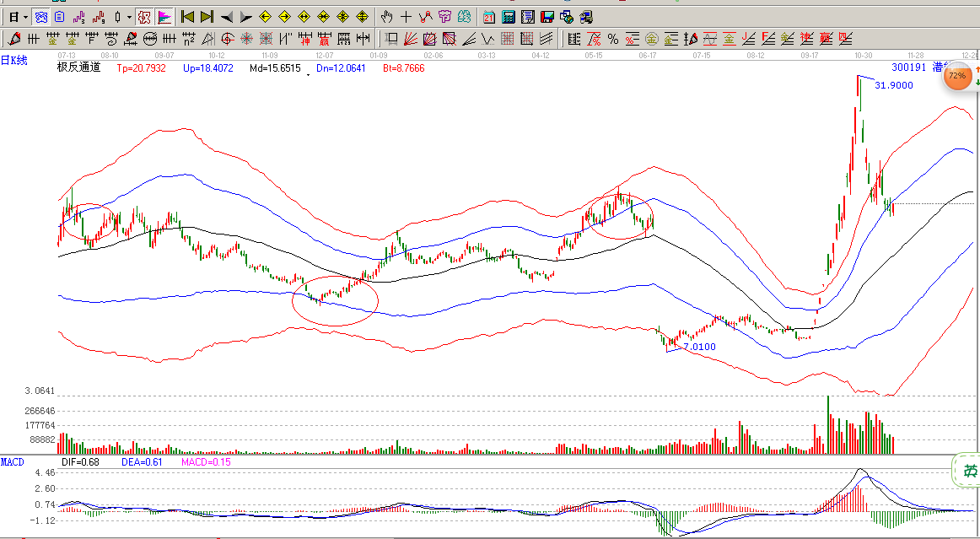980x539 pixels.
Task: Toggle the blue knot icon at toolbar start
Action: [40, 16]
